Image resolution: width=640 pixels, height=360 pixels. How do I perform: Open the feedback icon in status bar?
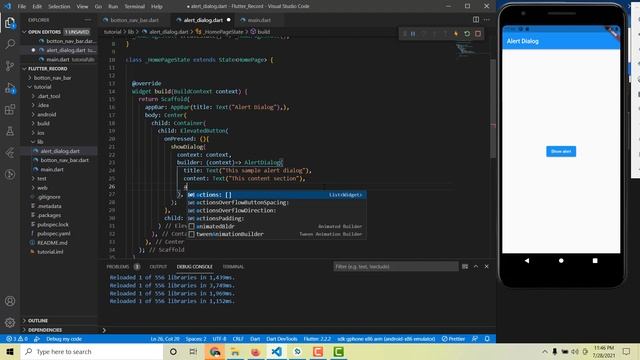pyautogui.click(x=475, y=339)
